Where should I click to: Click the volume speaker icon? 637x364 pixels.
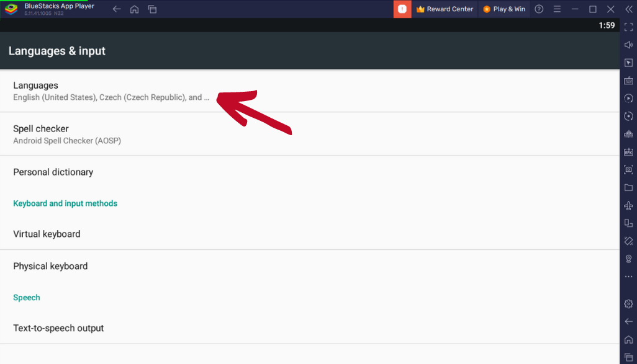(x=628, y=45)
